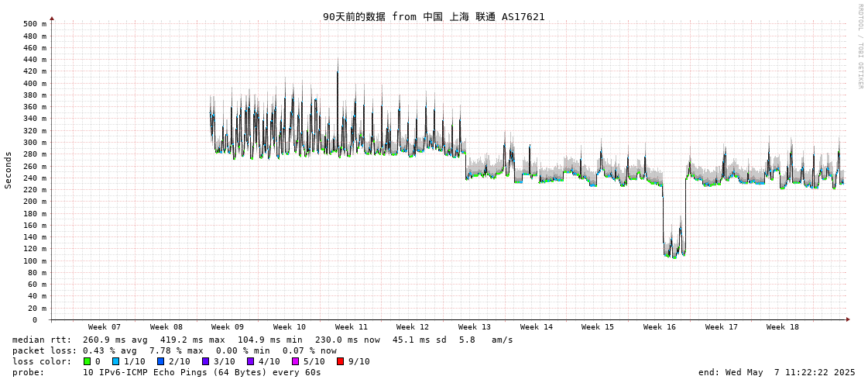
Task: Click the probe description IPv6-ICMP Echo Pings
Action: coord(202,372)
